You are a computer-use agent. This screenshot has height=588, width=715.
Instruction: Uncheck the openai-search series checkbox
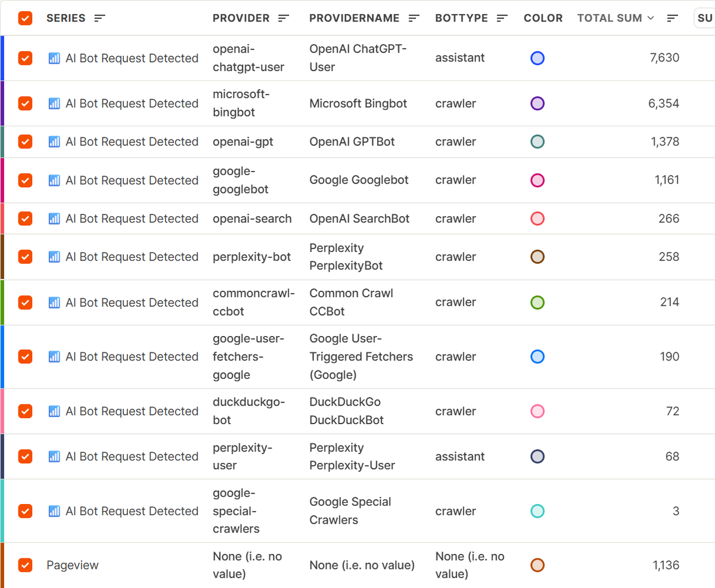coord(25,219)
